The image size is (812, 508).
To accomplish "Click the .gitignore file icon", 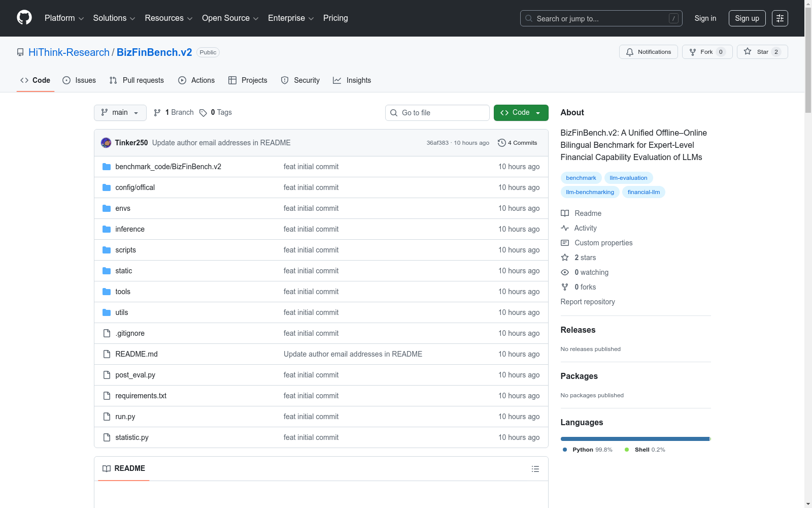I will (107, 333).
